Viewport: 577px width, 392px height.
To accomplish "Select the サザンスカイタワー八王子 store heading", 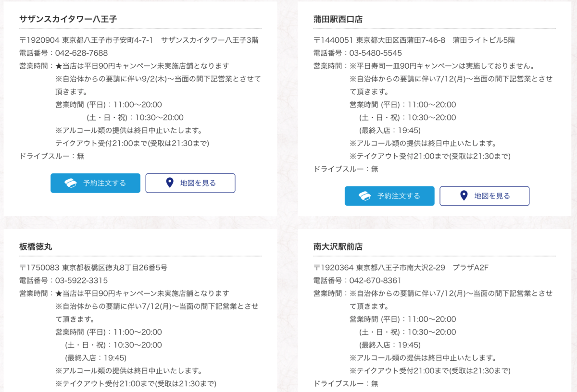I will pyautogui.click(x=68, y=19).
